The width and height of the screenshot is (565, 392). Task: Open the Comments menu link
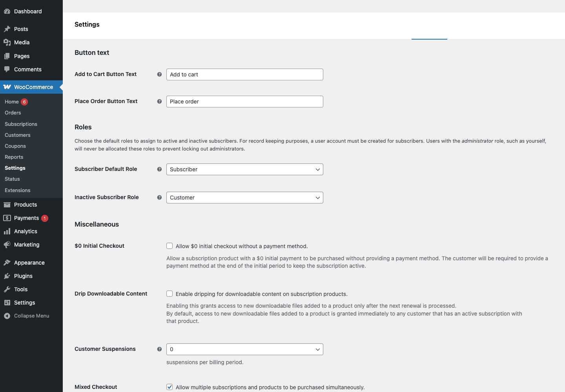(28, 69)
